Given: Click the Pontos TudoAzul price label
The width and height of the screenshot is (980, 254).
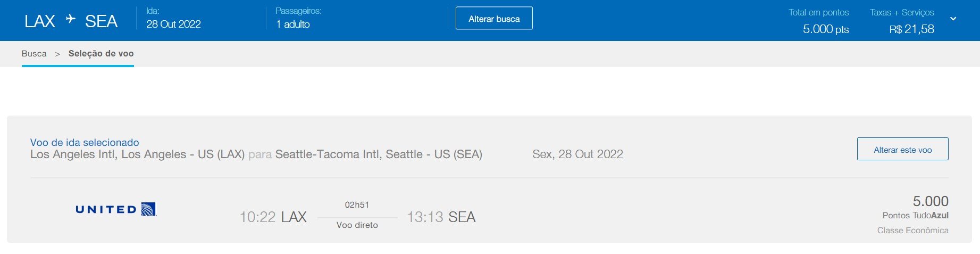Looking at the screenshot, I should coord(915,216).
